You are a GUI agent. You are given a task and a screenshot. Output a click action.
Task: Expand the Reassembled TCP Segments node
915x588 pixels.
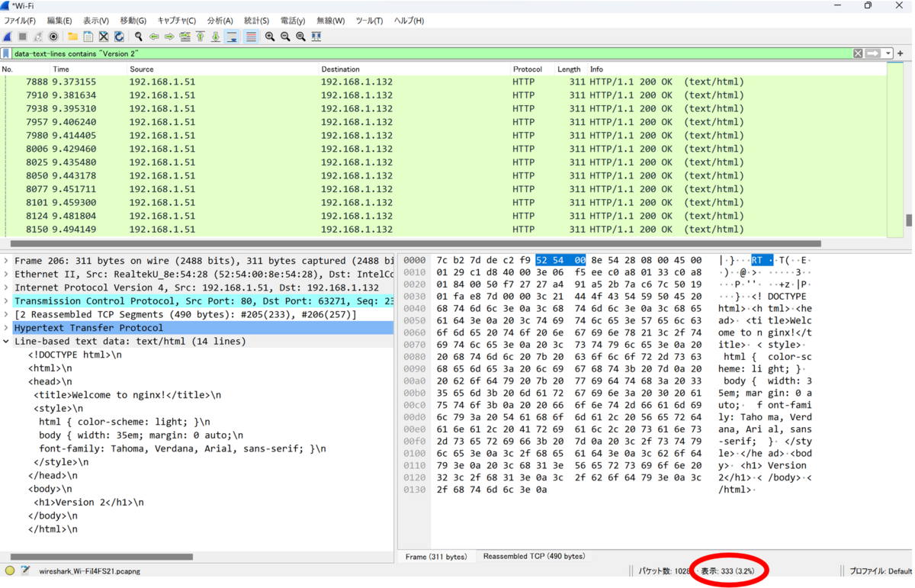[7, 314]
